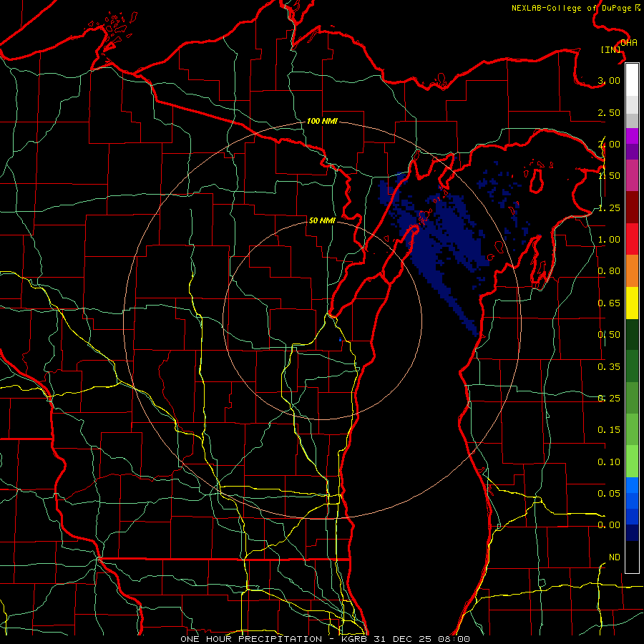
Task: Click the OHA product label above legend
Action: [x=629, y=43]
